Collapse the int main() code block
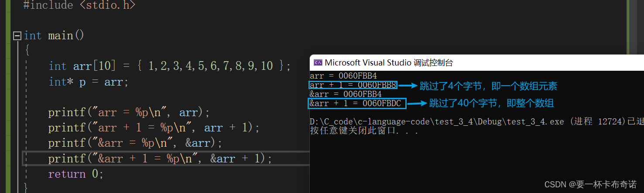The image size is (644, 193). coord(17,35)
